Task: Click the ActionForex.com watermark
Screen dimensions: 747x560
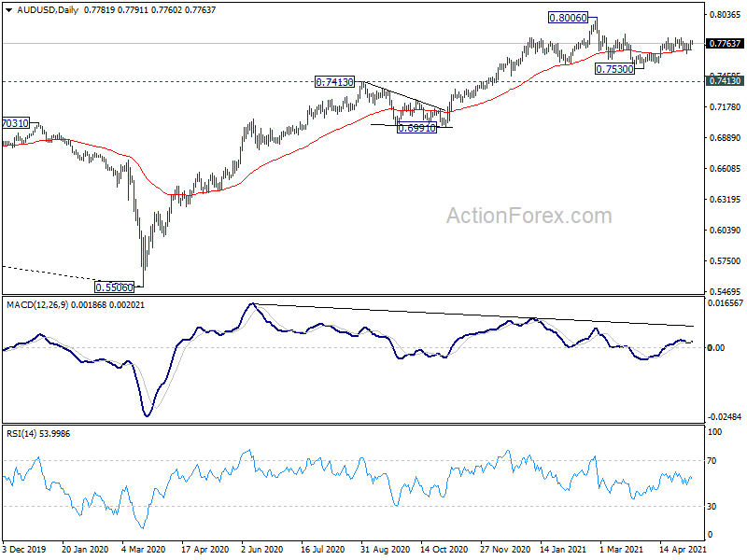Action: tap(529, 216)
